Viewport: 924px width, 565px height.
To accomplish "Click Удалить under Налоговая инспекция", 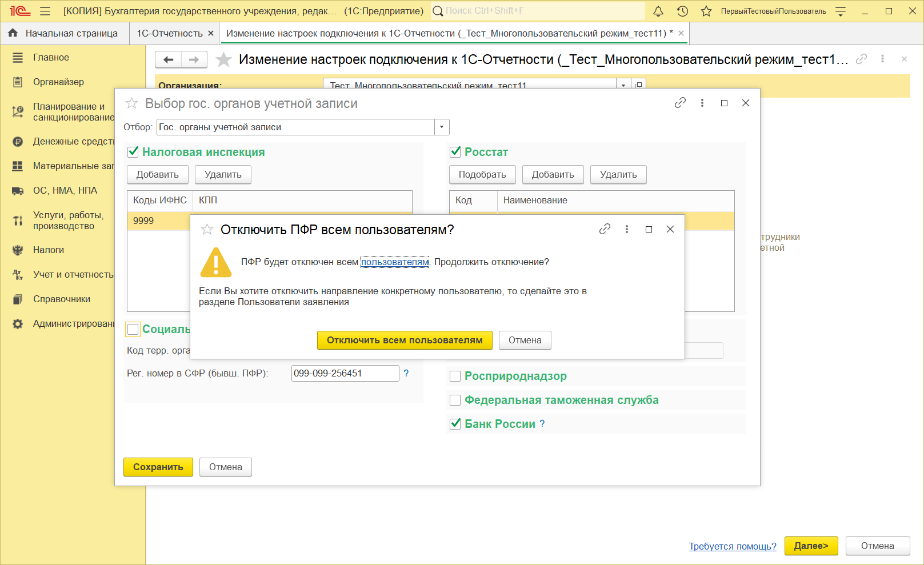I will tap(223, 174).
